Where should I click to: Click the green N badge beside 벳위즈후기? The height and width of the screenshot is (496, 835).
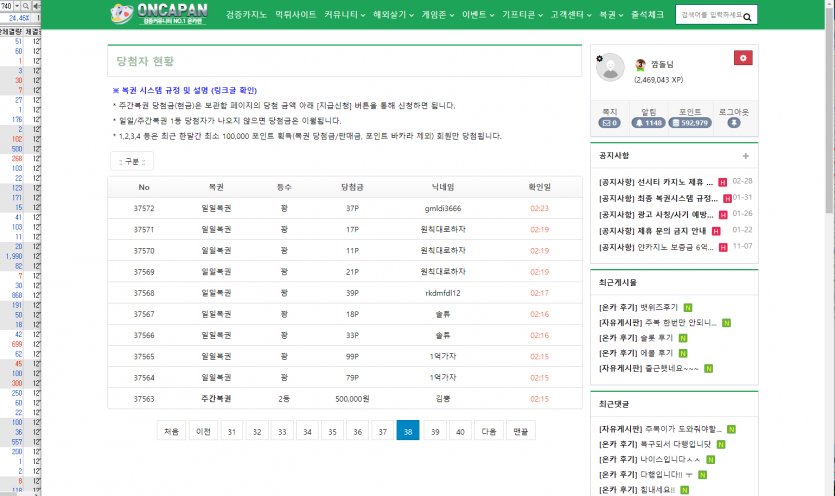point(687,308)
